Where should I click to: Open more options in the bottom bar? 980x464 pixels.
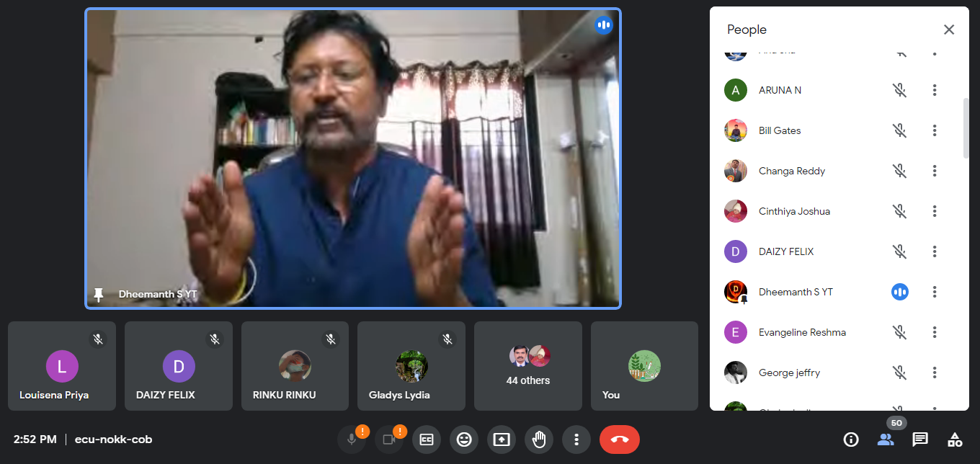point(576,439)
